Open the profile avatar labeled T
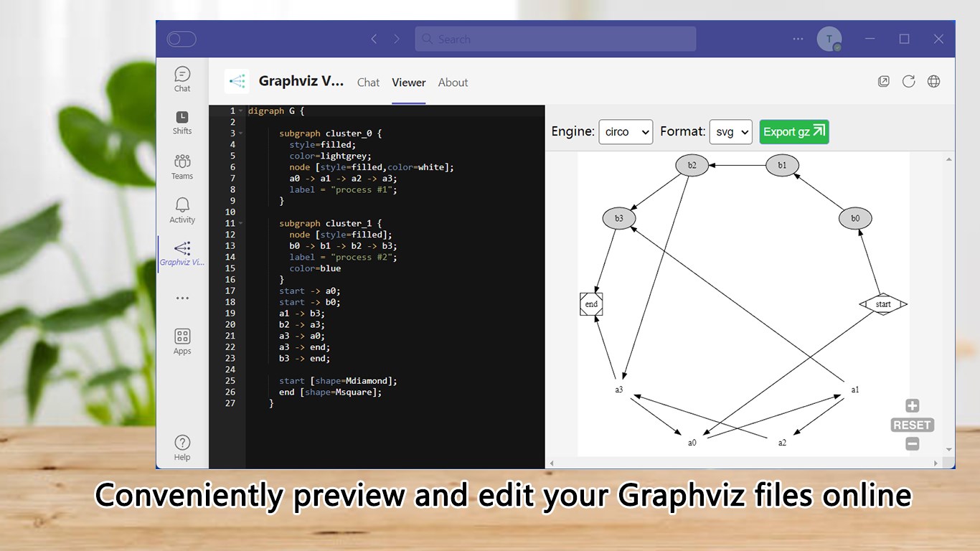 pos(829,39)
